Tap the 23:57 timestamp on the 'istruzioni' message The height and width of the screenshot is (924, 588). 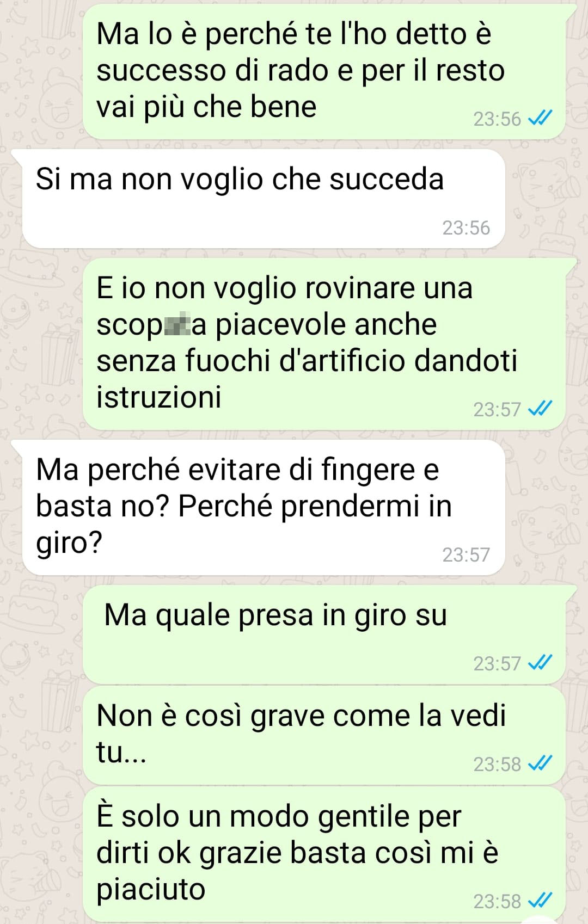point(497,409)
